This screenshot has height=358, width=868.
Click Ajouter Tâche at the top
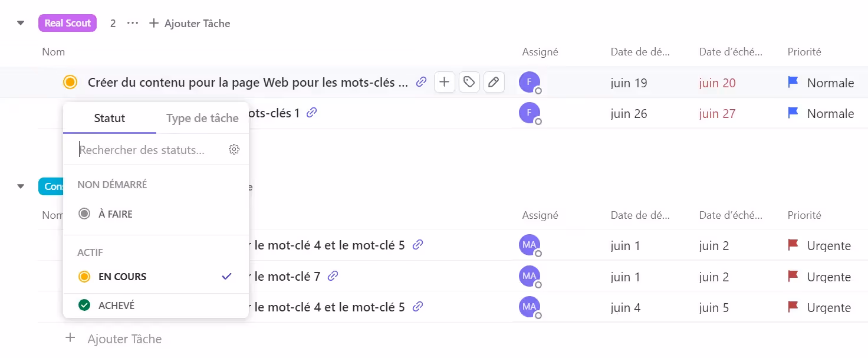(189, 23)
